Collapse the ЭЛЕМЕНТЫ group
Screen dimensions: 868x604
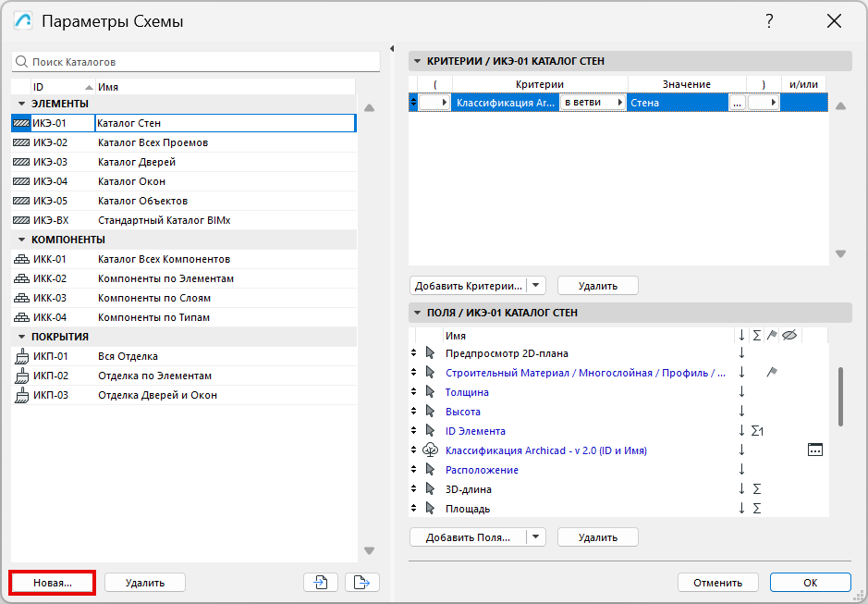coord(21,104)
